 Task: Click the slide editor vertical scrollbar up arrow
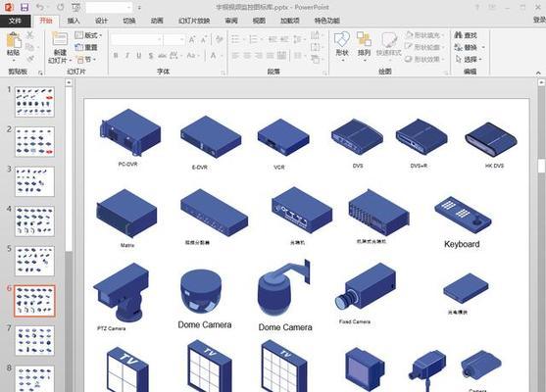coord(541,82)
